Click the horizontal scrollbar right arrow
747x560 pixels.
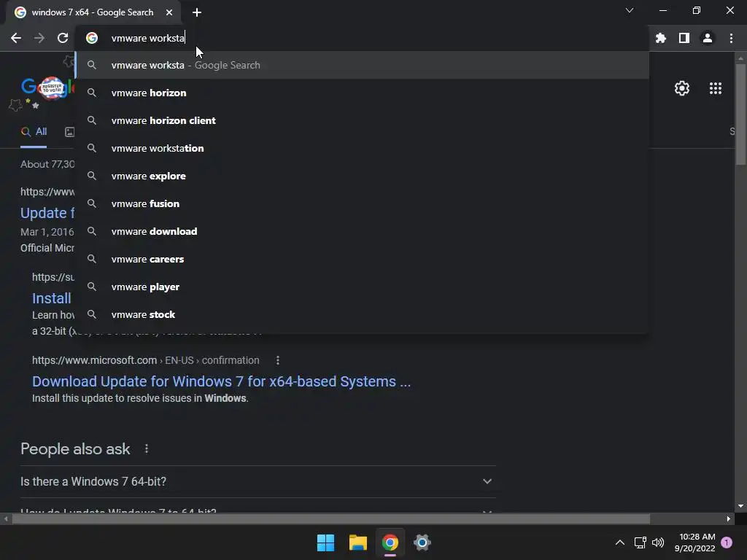(x=729, y=518)
